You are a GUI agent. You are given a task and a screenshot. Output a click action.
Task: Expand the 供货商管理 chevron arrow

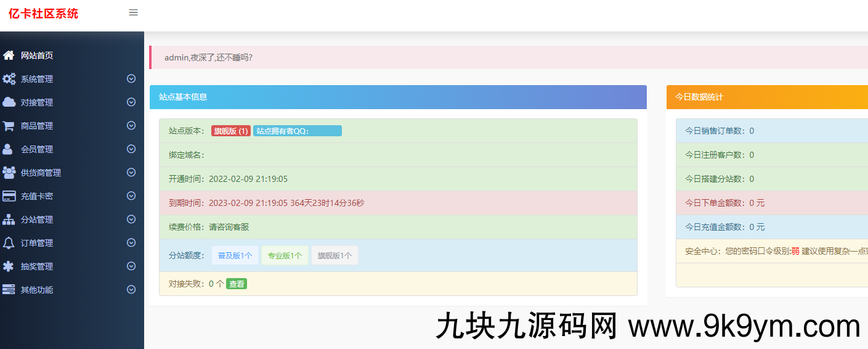click(x=131, y=173)
